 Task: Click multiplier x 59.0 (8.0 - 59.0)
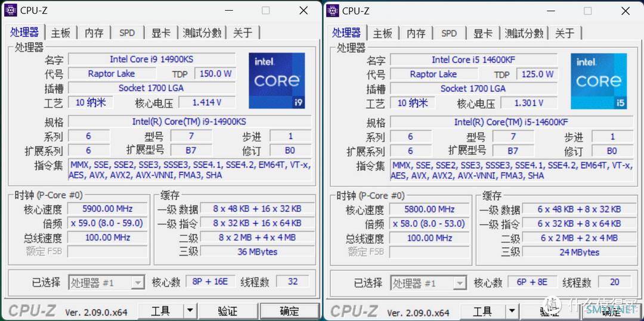(x=107, y=223)
